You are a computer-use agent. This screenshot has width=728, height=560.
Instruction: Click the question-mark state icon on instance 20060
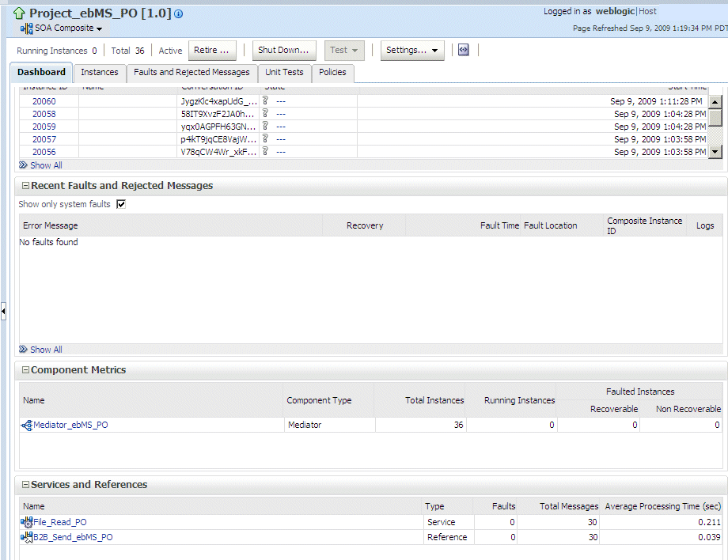pyautogui.click(x=264, y=101)
